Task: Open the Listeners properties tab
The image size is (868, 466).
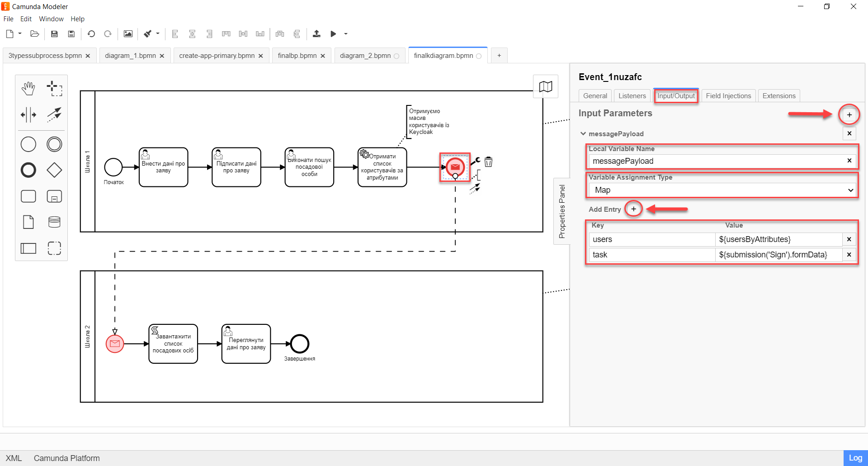Action: click(x=632, y=96)
